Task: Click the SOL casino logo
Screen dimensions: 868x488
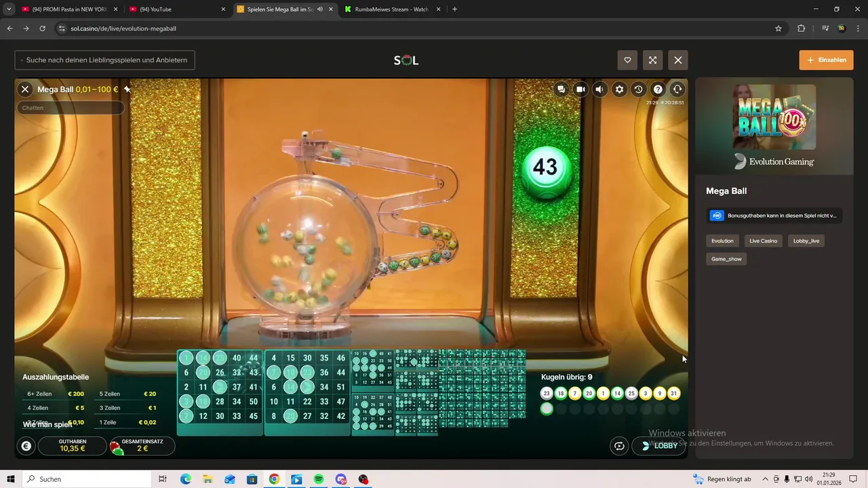Action: tap(406, 60)
